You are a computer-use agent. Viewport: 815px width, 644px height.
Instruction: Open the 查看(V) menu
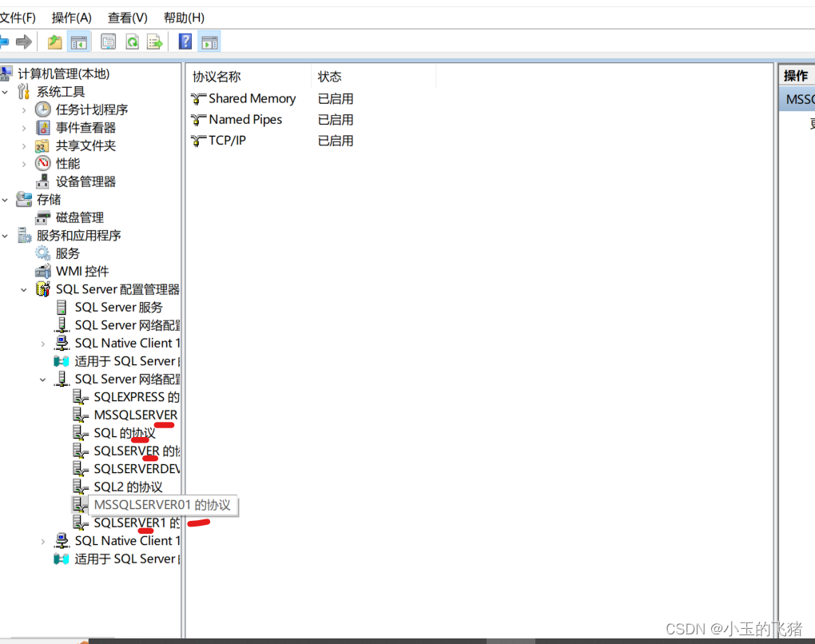click(x=125, y=17)
